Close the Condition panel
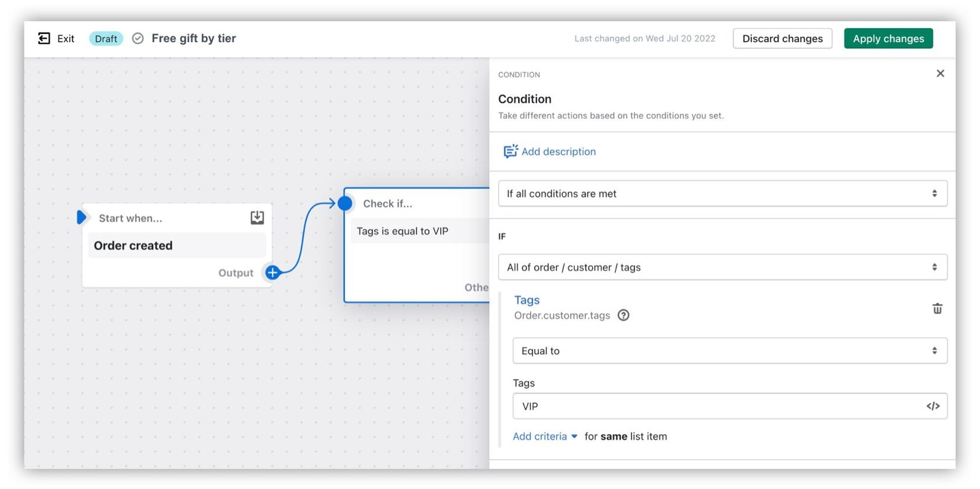 pos(940,73)
